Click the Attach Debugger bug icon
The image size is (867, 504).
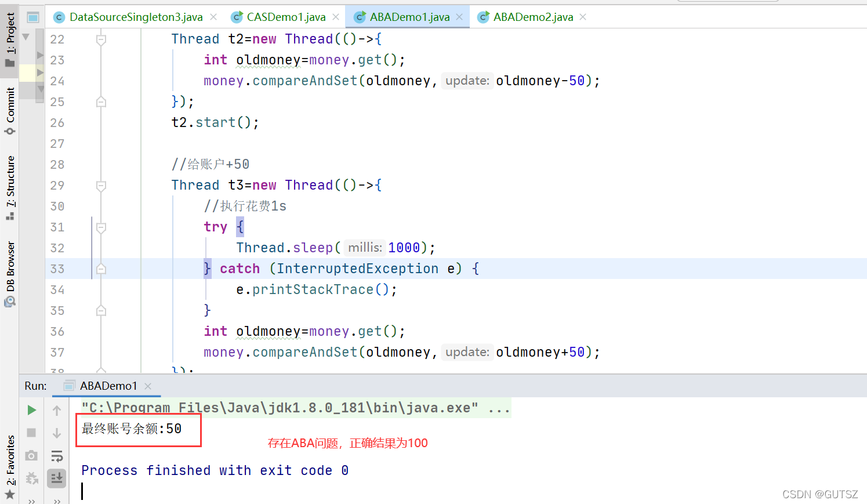32,478
